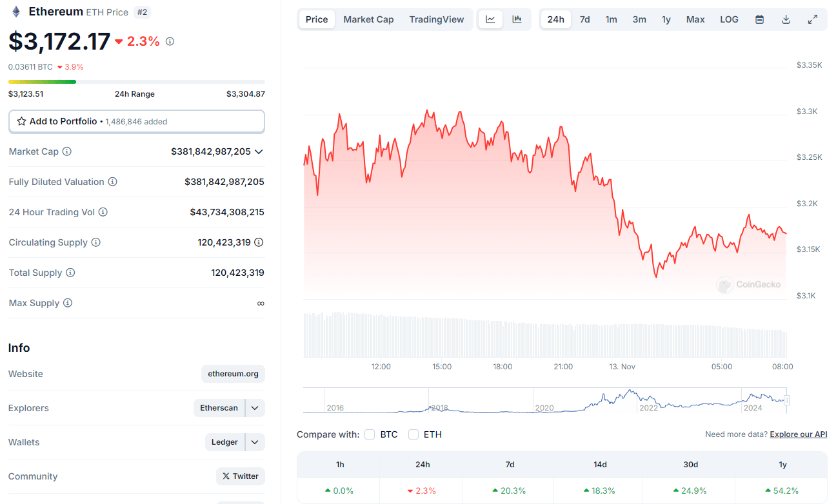Select the line chart view icon
The image size is (836, 504).
pos(490,19)
